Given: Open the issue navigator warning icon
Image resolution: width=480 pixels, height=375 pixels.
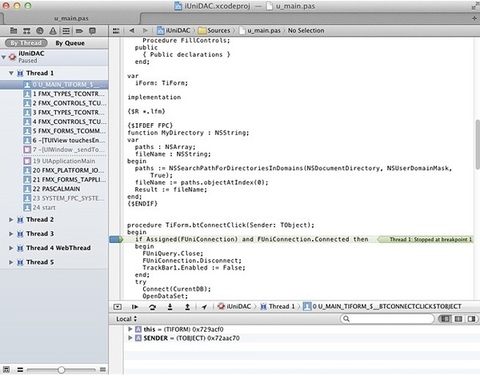Looking at the screenshot, I should [x=53, y=31].
